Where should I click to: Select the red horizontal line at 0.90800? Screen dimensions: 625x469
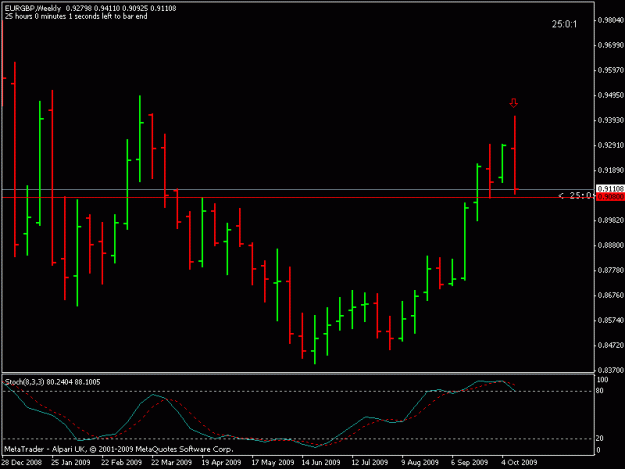297,197
